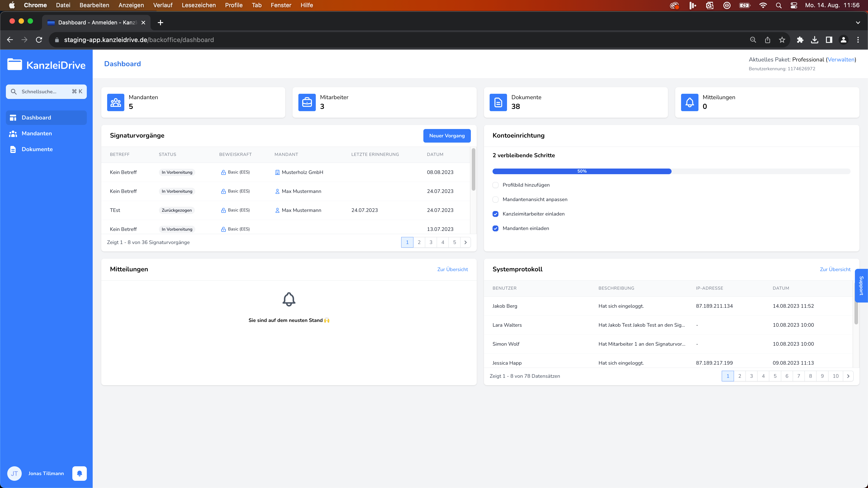Viewport: 868px width, 488px height.
Task: Click the Schnellsuche search field
Action: [46, 91]
